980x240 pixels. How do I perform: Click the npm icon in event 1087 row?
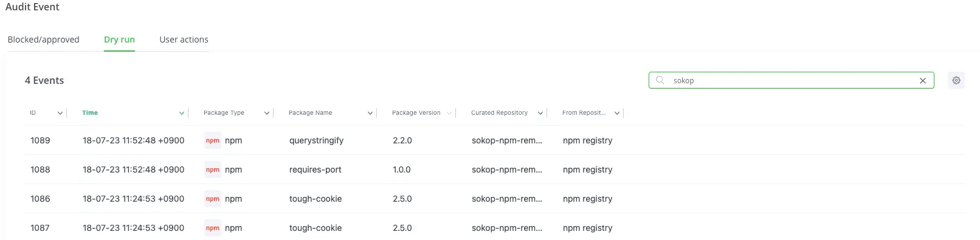click(213, 228)
